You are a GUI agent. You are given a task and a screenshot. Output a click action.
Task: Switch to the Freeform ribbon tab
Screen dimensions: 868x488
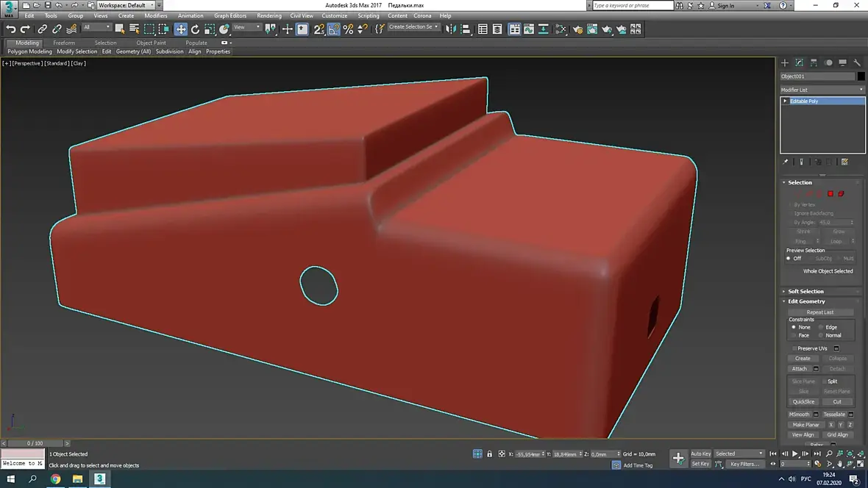[x=64, y=43]
